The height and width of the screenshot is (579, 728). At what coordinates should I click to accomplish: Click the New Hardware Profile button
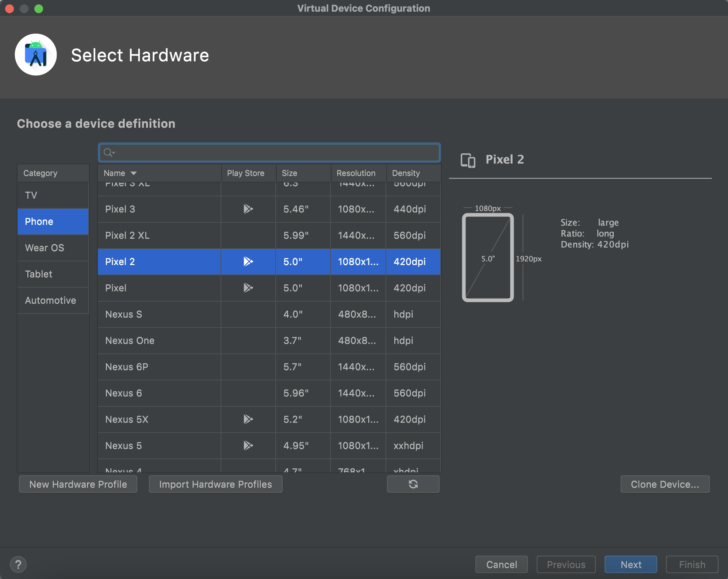[x=78, y=484]
